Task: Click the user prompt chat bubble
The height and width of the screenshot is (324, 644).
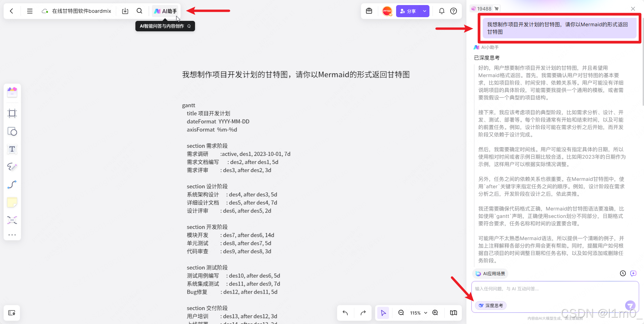Action: tap(559, 28)
